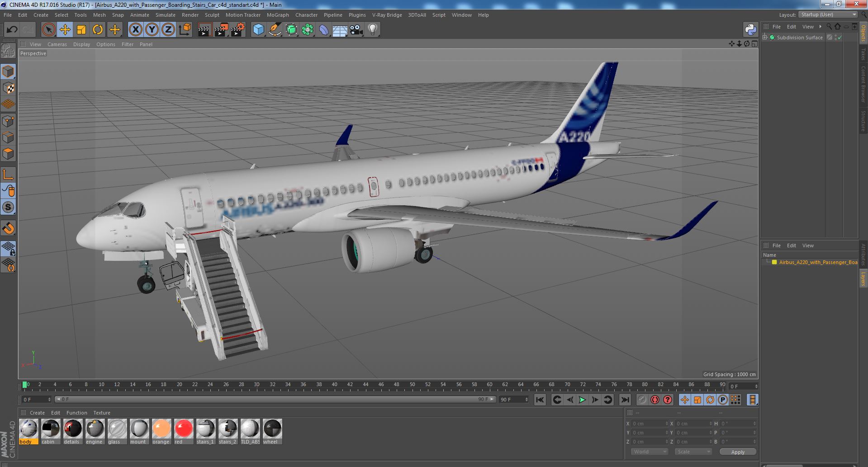Open the Python script icon

pyautogui.click(x=750, y=30)
